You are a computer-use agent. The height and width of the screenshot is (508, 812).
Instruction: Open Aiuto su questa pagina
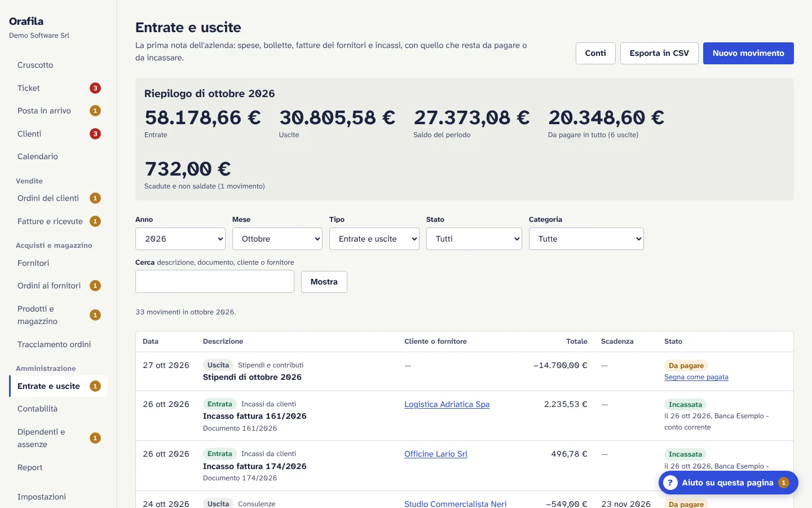[x=729, y=483]
